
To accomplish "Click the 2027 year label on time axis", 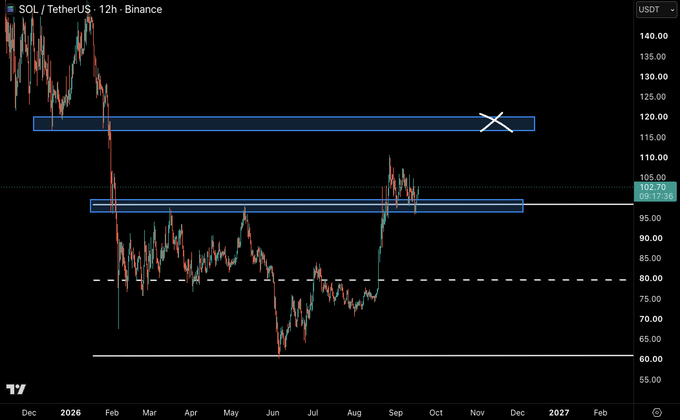I will tap(559, 413).
